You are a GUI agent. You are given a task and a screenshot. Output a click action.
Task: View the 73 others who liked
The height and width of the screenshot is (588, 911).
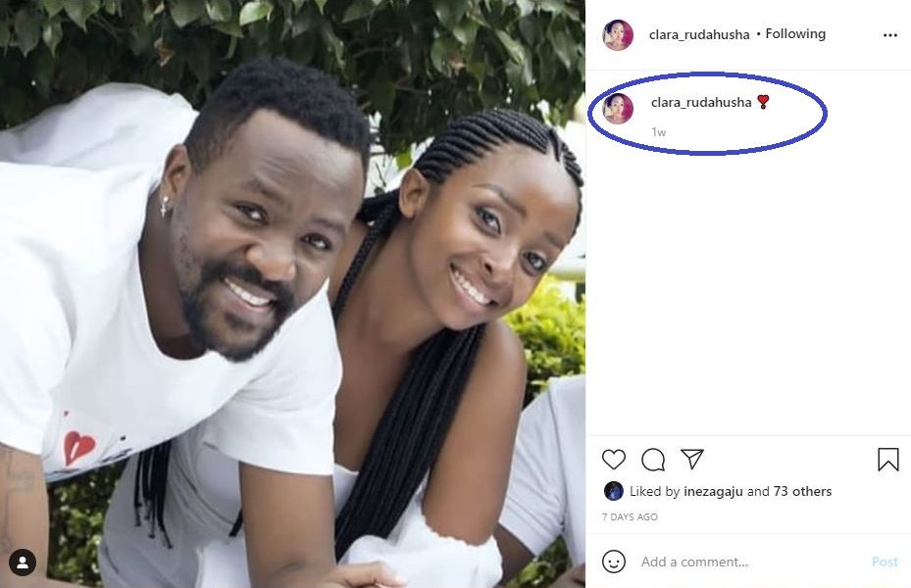point(802,492)
